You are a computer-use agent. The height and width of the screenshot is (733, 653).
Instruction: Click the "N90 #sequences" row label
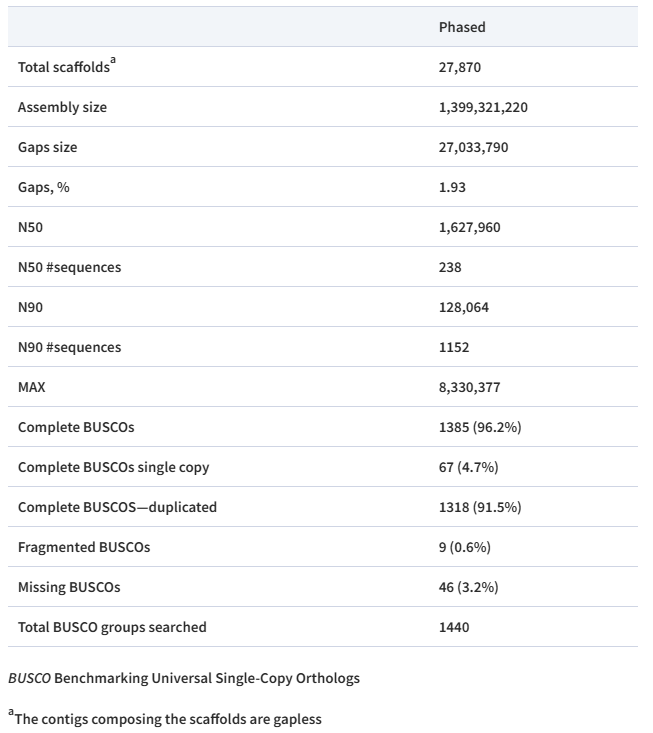(69, 347)
